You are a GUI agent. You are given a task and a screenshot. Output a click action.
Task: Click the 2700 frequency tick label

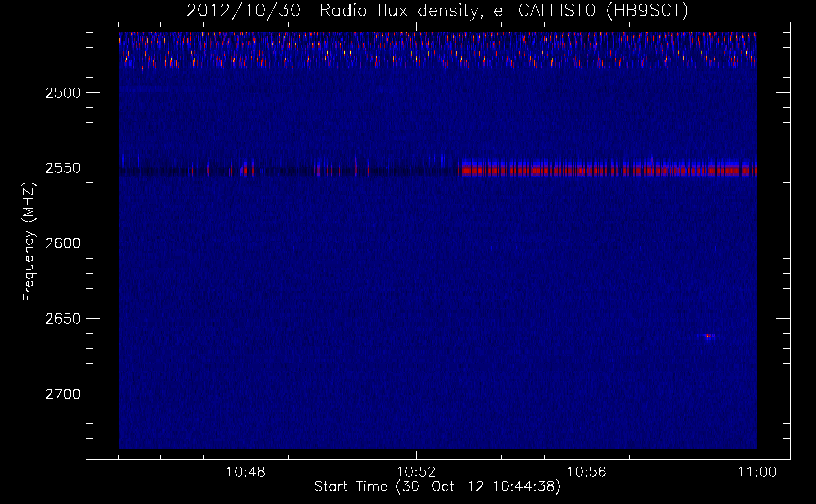click(x=63, y=394)
